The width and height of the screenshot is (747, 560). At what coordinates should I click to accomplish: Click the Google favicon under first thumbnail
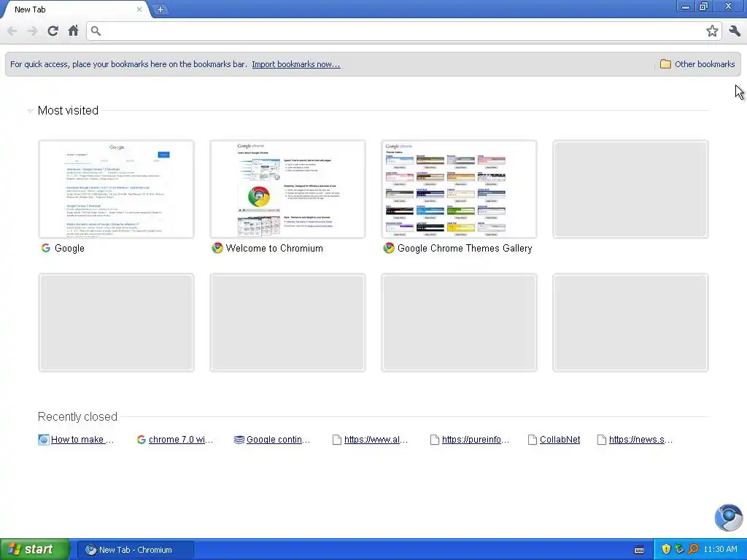tap(46, 248)
